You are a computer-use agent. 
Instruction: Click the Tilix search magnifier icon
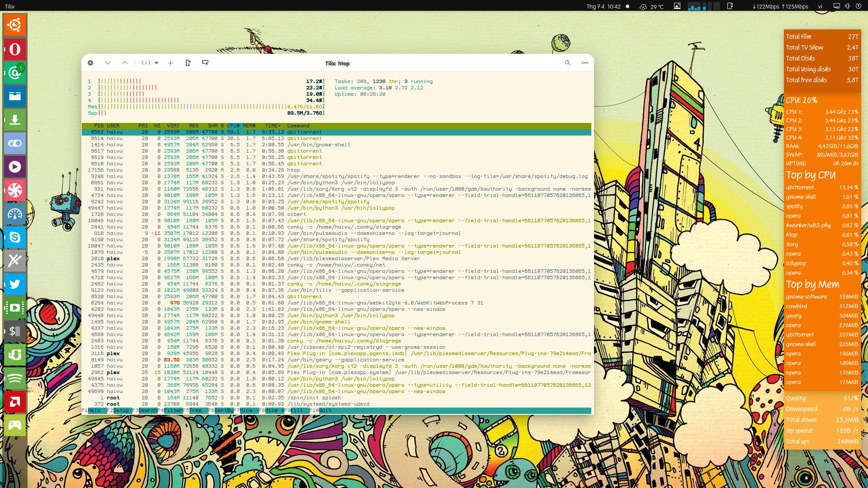pos(567,63)
